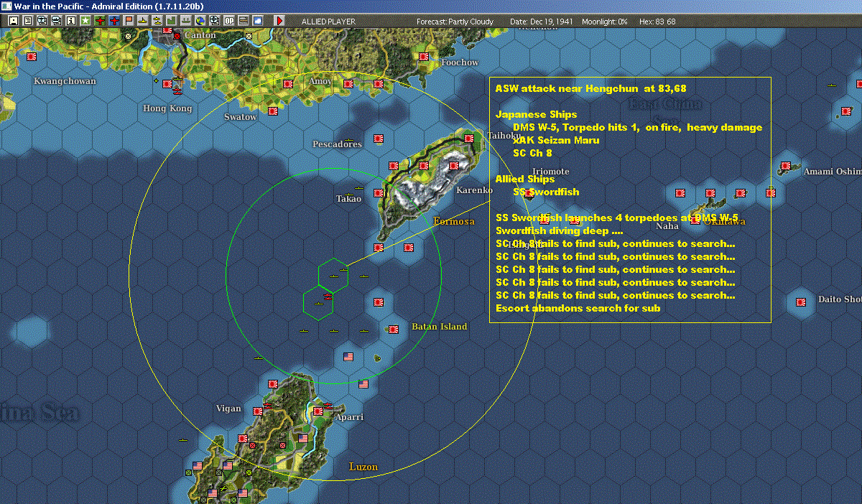
Task: Click the Japanese flag at Pescadores
Action: pos(379,138)
